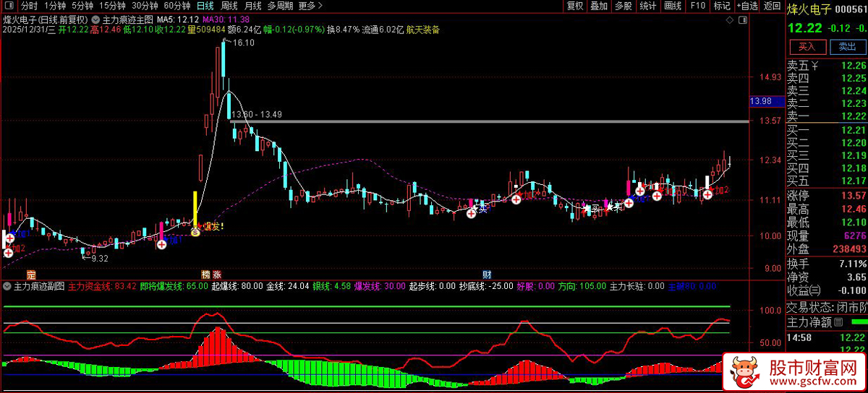Switch to 周线 weekly chart
Screen dimensions: 868x393
pos(229,6)
